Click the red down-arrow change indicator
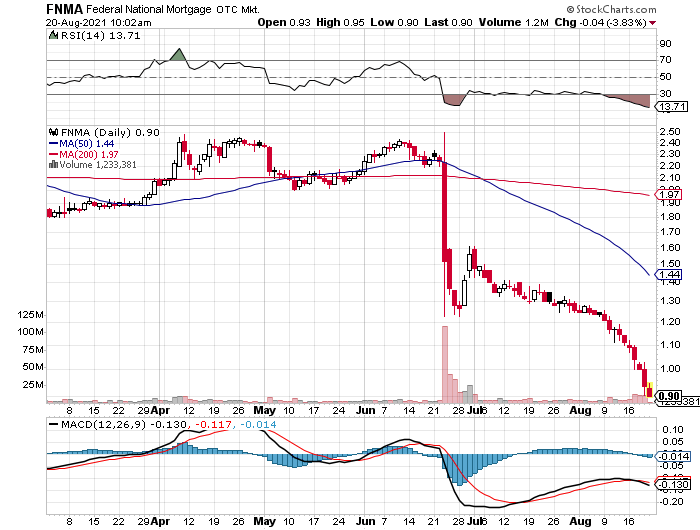Image resolution: width=700 pixels, height=530 pixels. point(653,23)
